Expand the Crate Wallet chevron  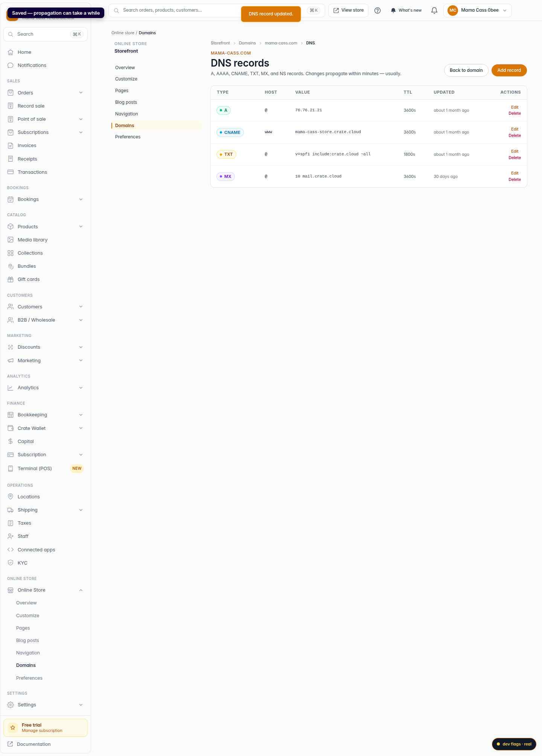click(81, 428)
